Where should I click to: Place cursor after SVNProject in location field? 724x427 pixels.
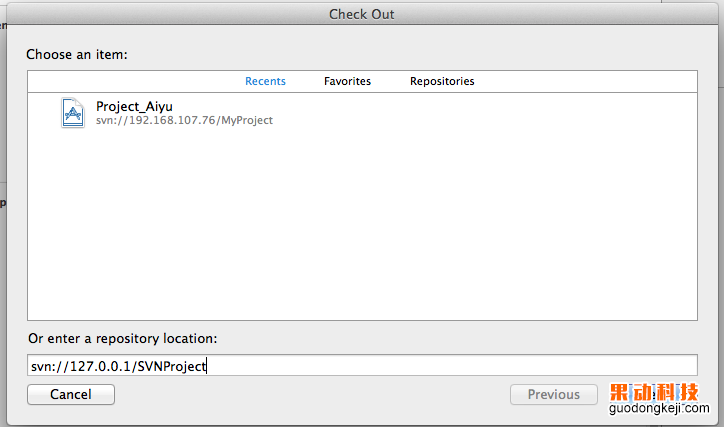pos(207,366)
